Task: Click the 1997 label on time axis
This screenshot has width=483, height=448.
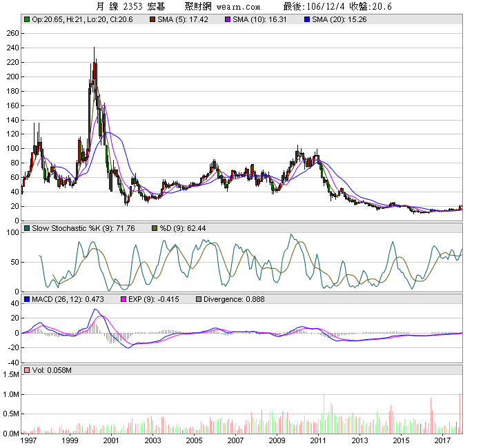Action: (x=28, y=440)
